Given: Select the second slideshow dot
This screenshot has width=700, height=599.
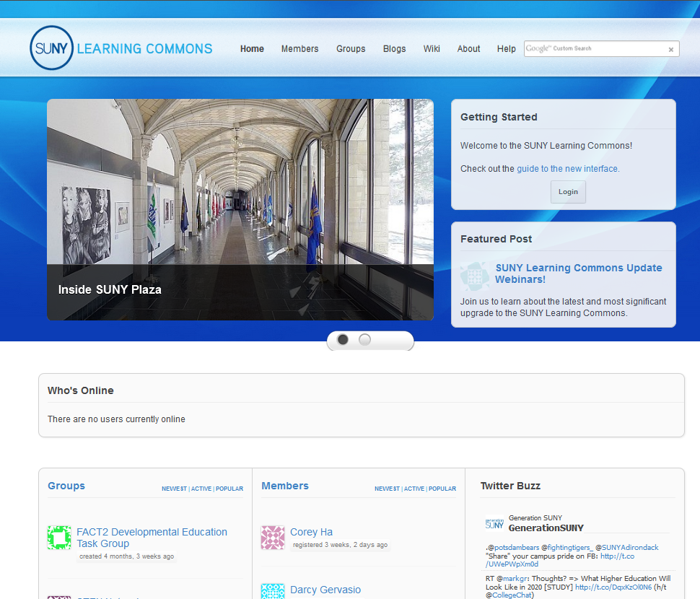Looking at the screenshot, I should point(364,340).
